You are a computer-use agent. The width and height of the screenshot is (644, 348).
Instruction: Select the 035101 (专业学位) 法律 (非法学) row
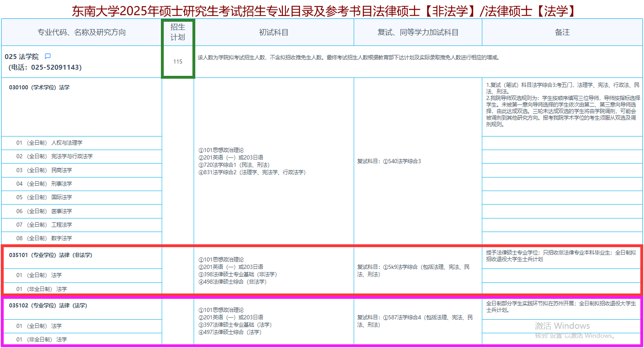pos(50,255)
